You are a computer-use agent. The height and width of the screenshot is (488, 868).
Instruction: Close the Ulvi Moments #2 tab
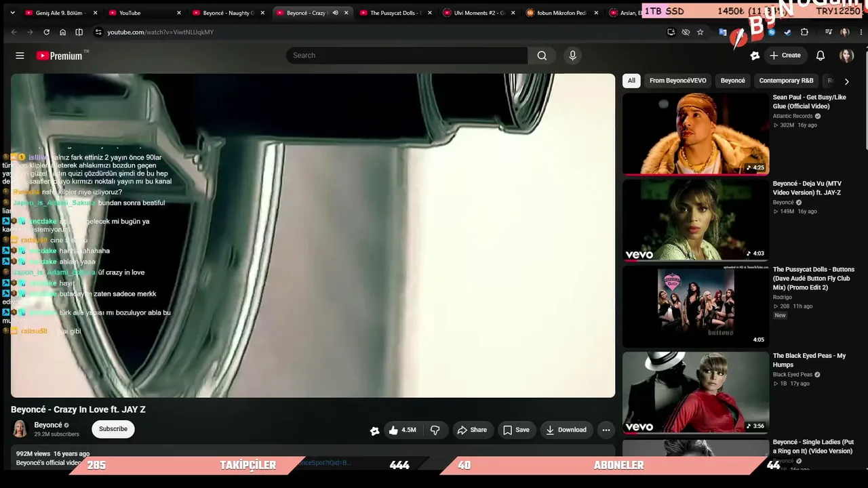tap(513, 13)
